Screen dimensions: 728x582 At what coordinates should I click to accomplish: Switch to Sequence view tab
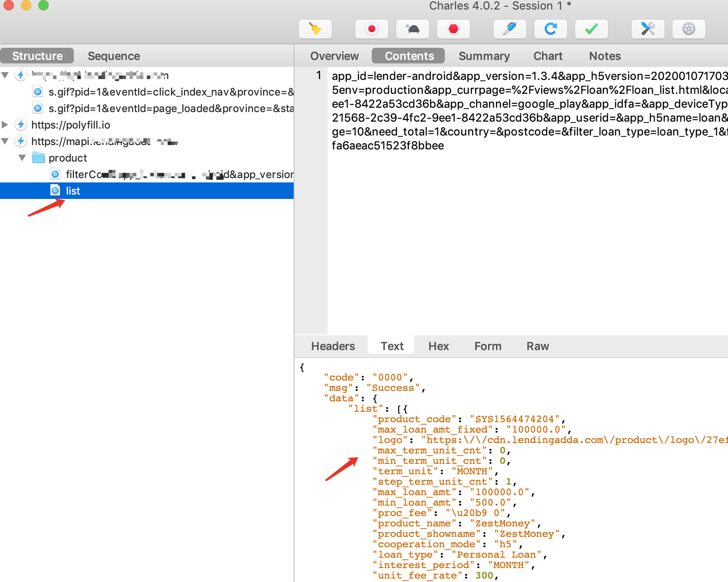click(114, 56)
